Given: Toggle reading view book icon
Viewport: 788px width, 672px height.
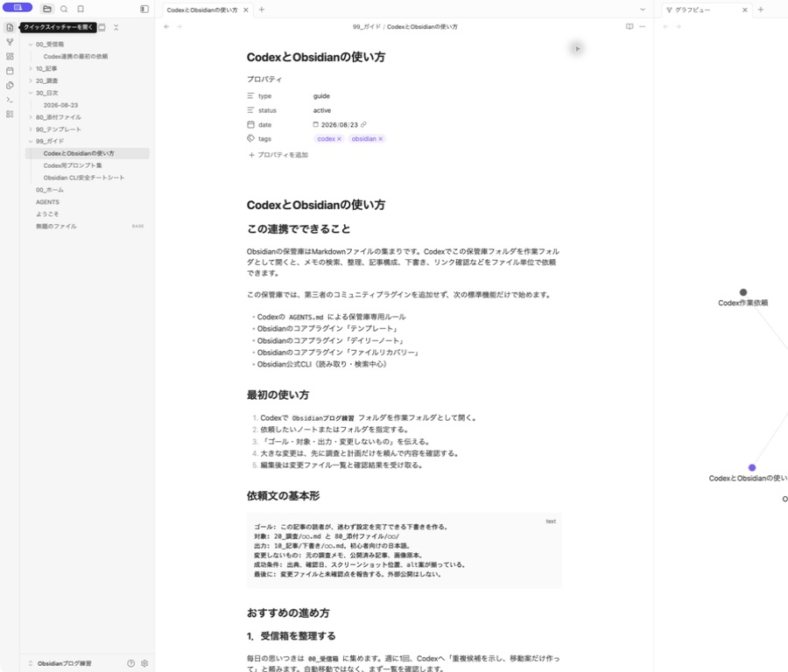Looking at the screenshot, I should tap(630, 26).
